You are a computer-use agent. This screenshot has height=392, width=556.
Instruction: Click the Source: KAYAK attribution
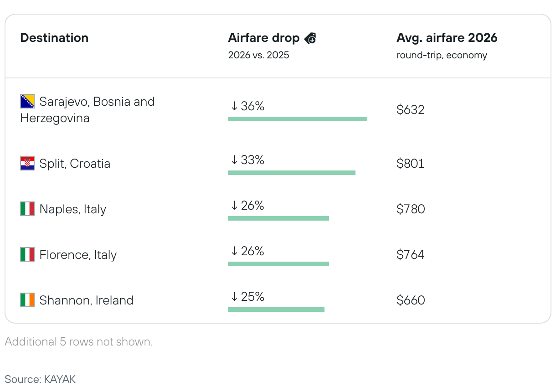40,379
